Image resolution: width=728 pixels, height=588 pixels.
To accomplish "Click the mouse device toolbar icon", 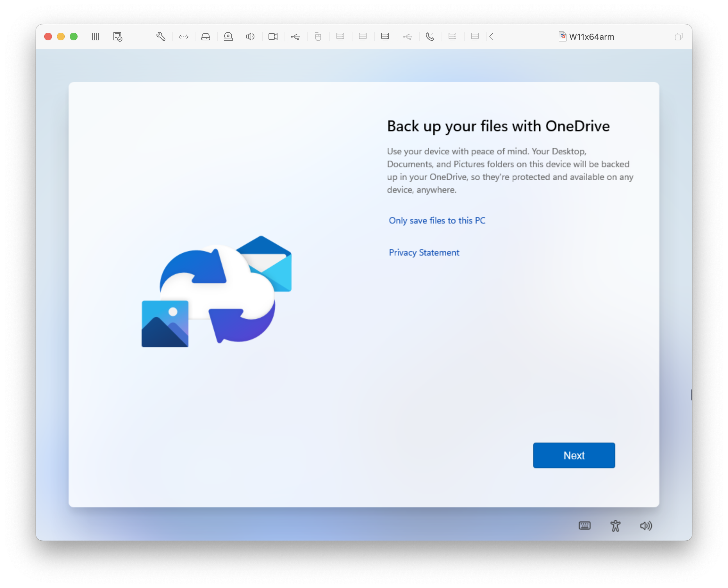I will 318,37.
